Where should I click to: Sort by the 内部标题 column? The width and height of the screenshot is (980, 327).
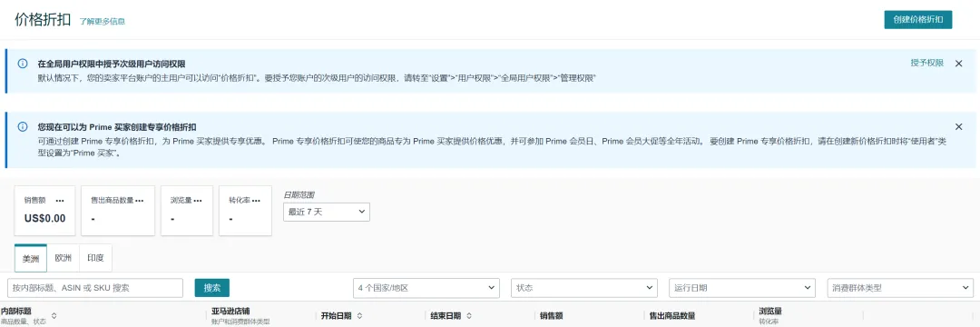coord(54,316)
